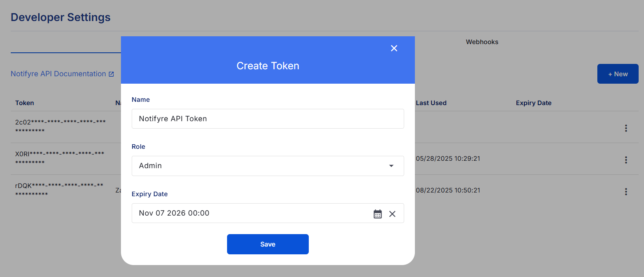
Task: Select the Token column header
Action: coord(25,103)
